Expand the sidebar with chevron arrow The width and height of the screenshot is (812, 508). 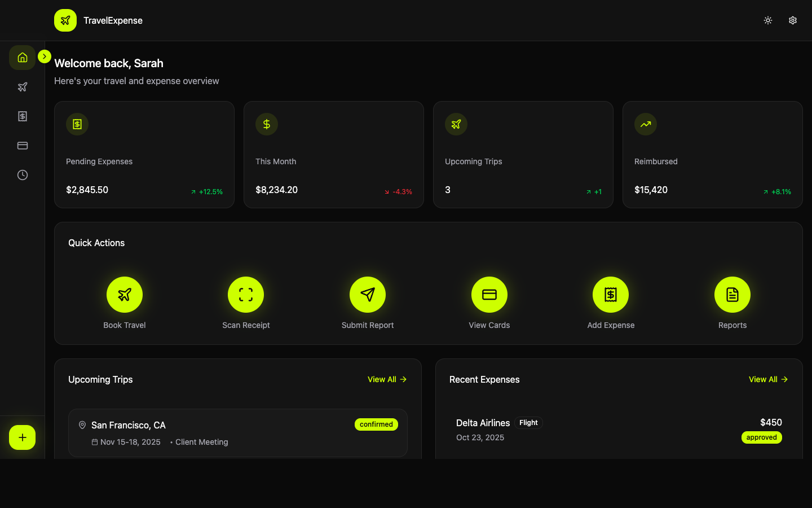(x=45, y=56)
